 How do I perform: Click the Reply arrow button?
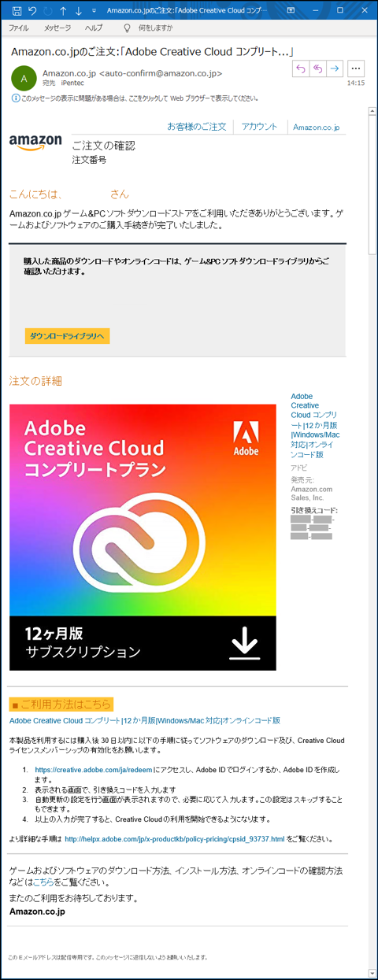[300, 69]
